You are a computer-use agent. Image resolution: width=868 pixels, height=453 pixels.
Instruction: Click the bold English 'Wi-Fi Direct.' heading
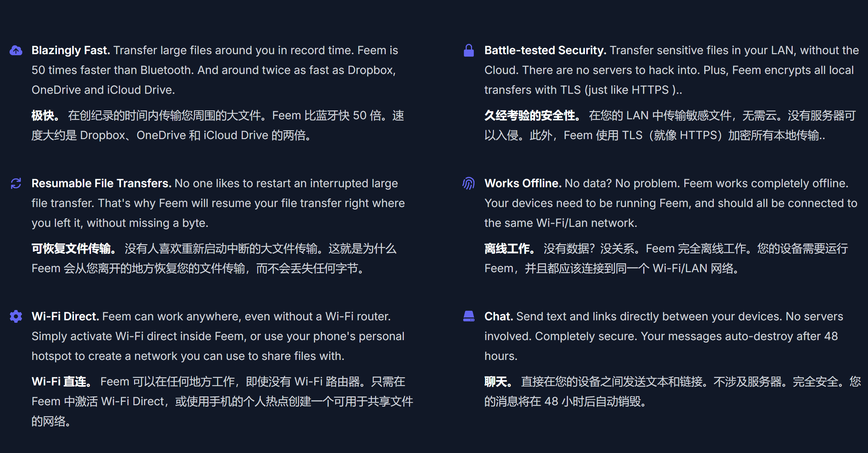(65, 316)
